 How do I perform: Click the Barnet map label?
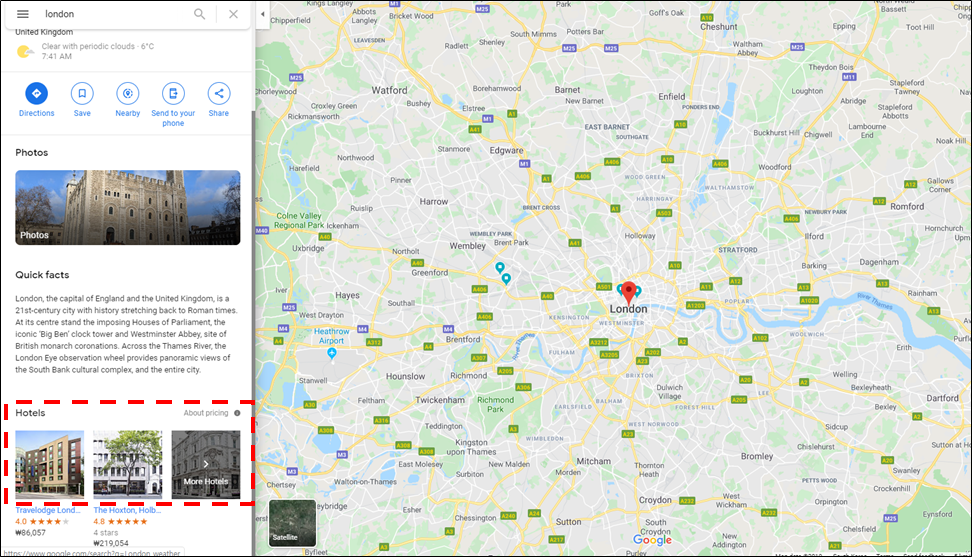click(x=567, y=90)
